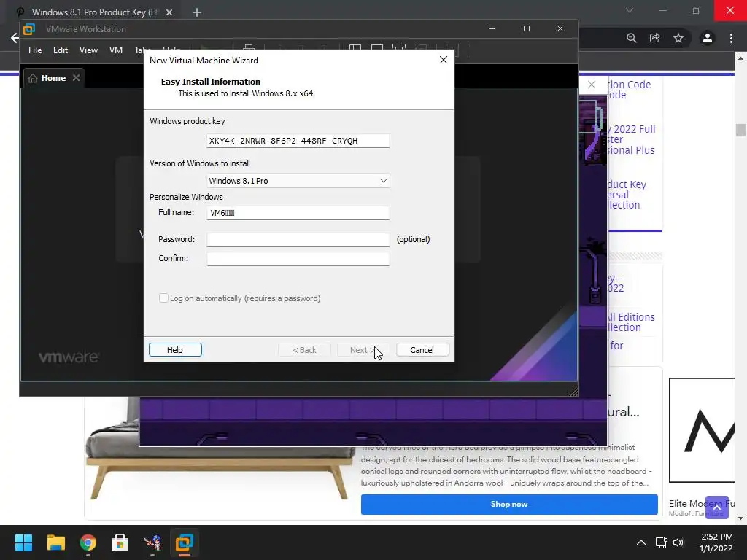
Task: Open the View menu in VMware Workstation
Action: (x=88, y=50)
